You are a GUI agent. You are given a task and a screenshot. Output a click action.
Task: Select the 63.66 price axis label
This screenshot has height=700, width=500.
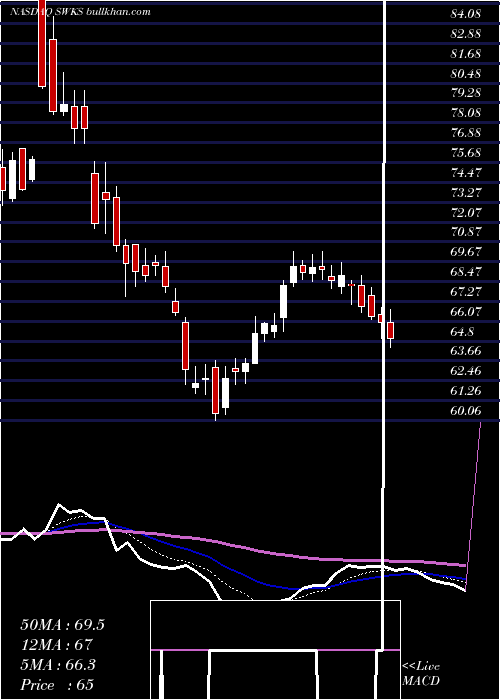pos(466,350)
